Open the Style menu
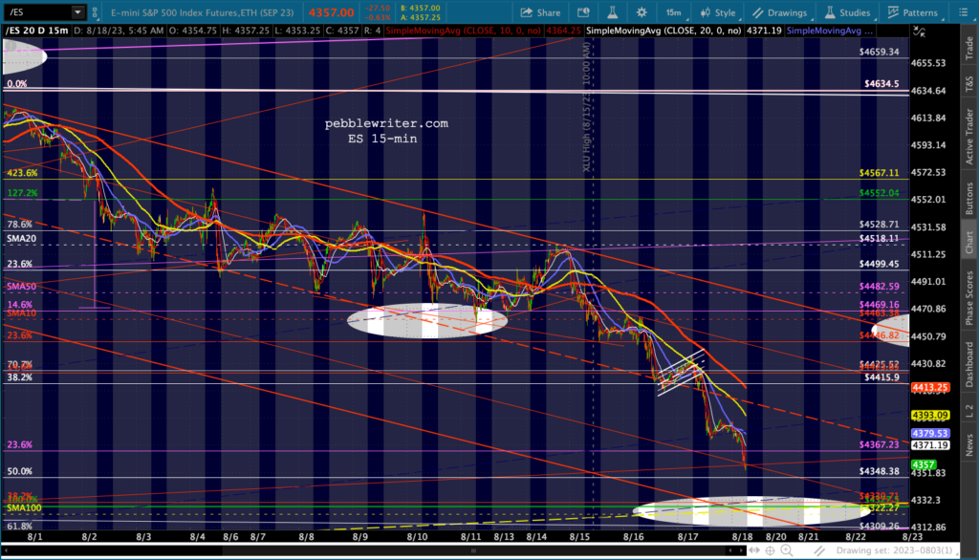This screenshot has height=560, width=979. (x=719, y=12)
